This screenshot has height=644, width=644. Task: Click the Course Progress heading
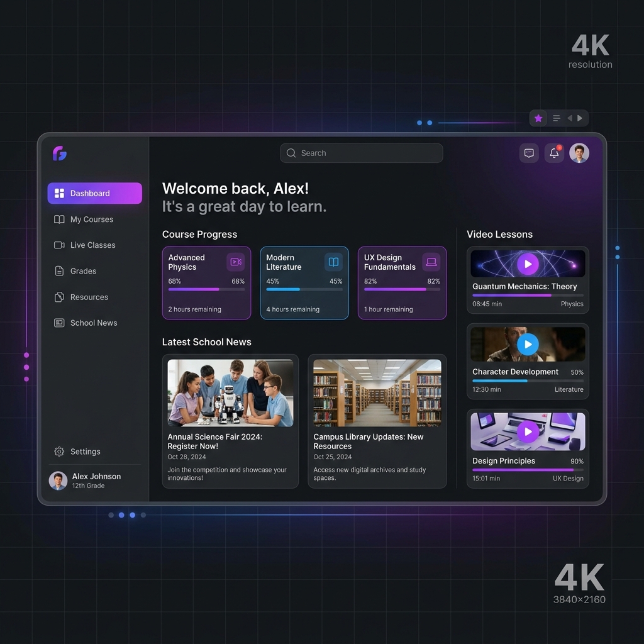[x=199, y=234]
